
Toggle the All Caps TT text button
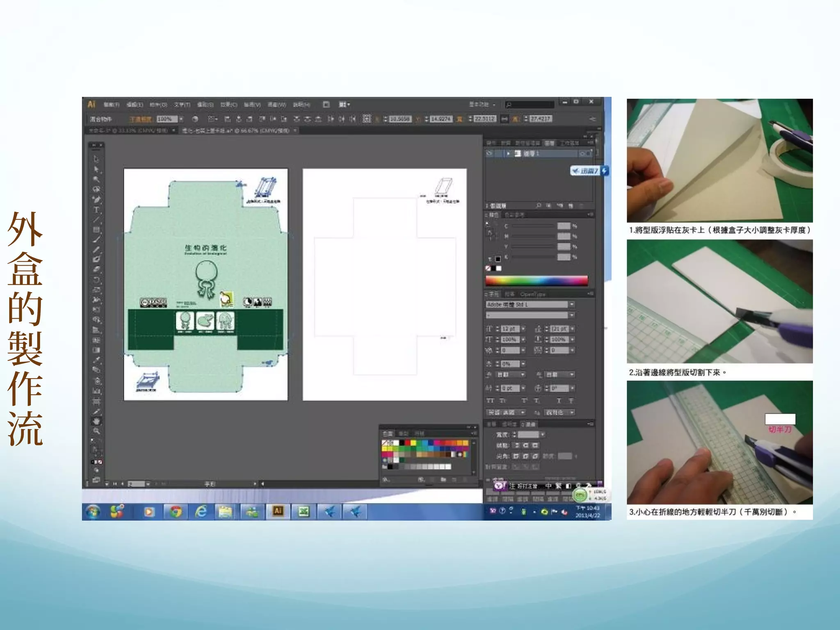(490, 401)
